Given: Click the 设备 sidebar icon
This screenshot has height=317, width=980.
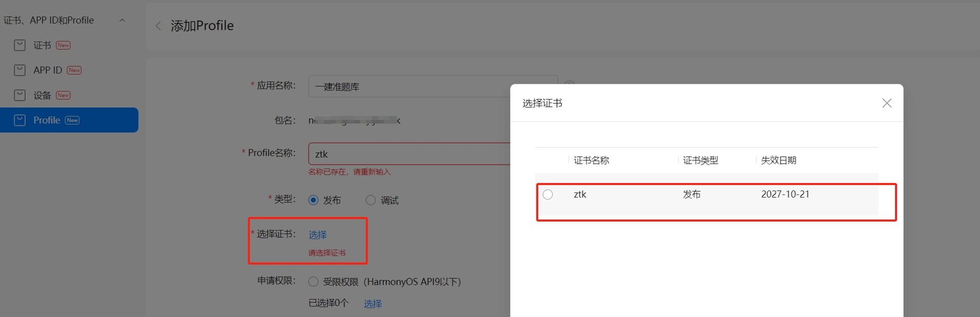Looking at the screenshot, I should coord(19,95).
